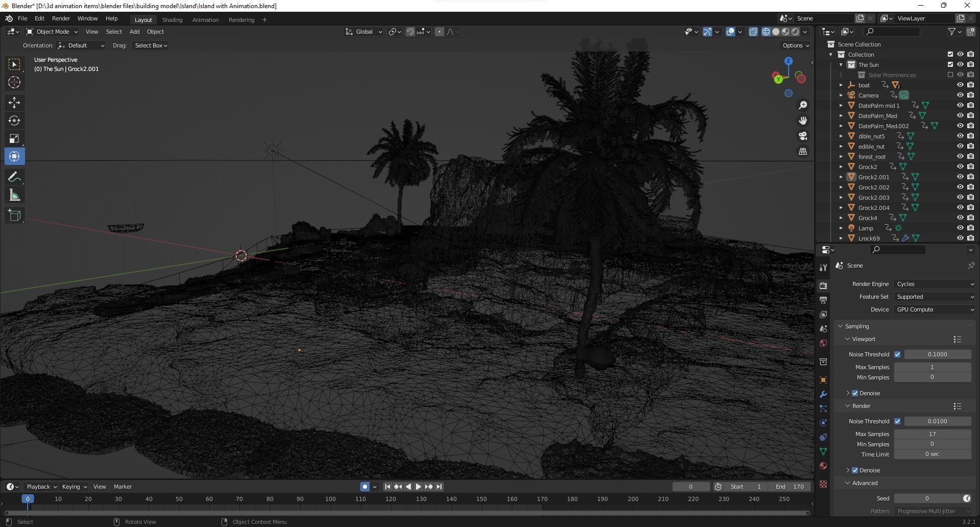The image size is (980, 527).
Task: Select the Scale tool
Action: click(14, 138)
